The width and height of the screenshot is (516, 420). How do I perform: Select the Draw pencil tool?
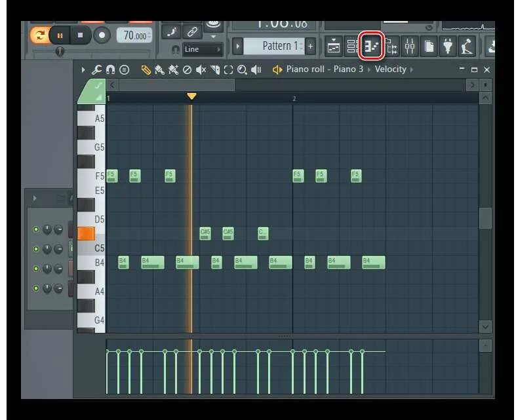click(146, 69)
